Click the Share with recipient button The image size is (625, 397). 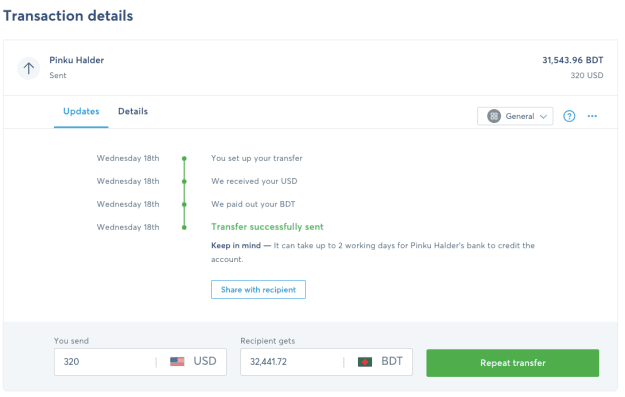click(258, 289)
